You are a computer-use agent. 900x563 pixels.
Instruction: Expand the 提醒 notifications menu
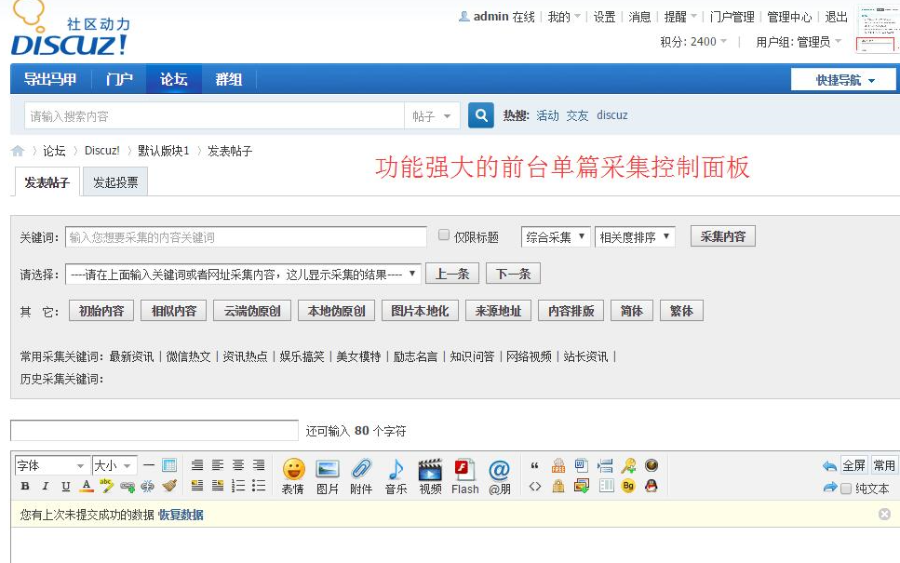(680, 17)
